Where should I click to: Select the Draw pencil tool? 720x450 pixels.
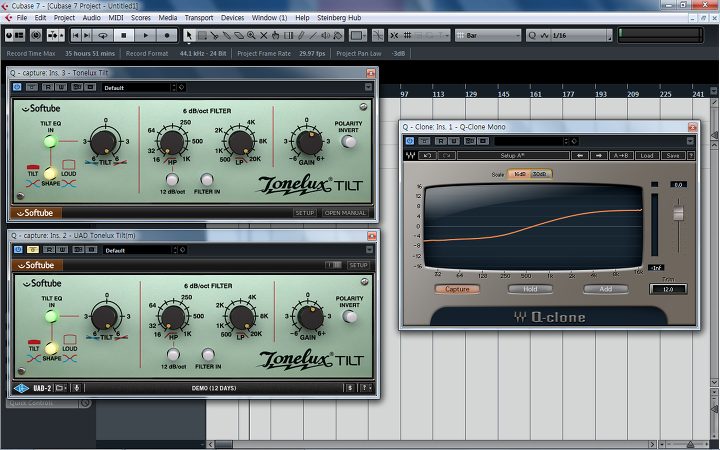click(x=301, y=35)
